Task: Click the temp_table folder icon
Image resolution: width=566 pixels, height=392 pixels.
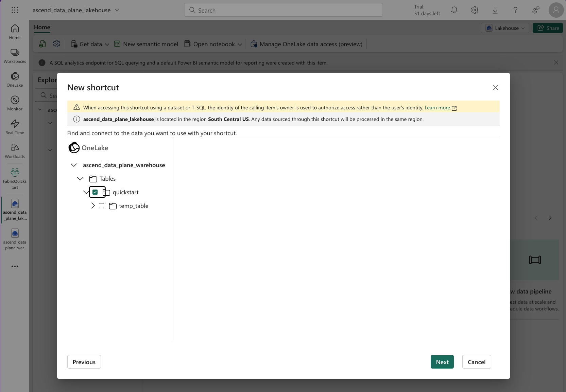Action: 113,206
